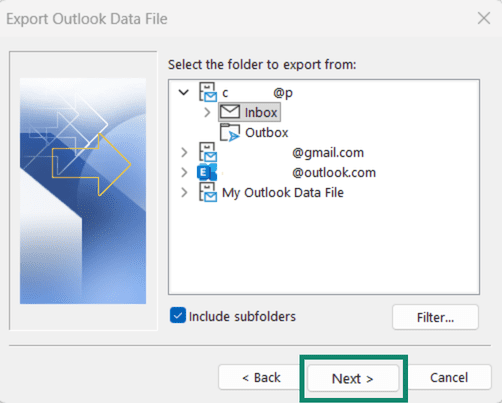
Task: Expand the Inbox folder subtree
Action: pyautogui.click(x=207, y=112)
